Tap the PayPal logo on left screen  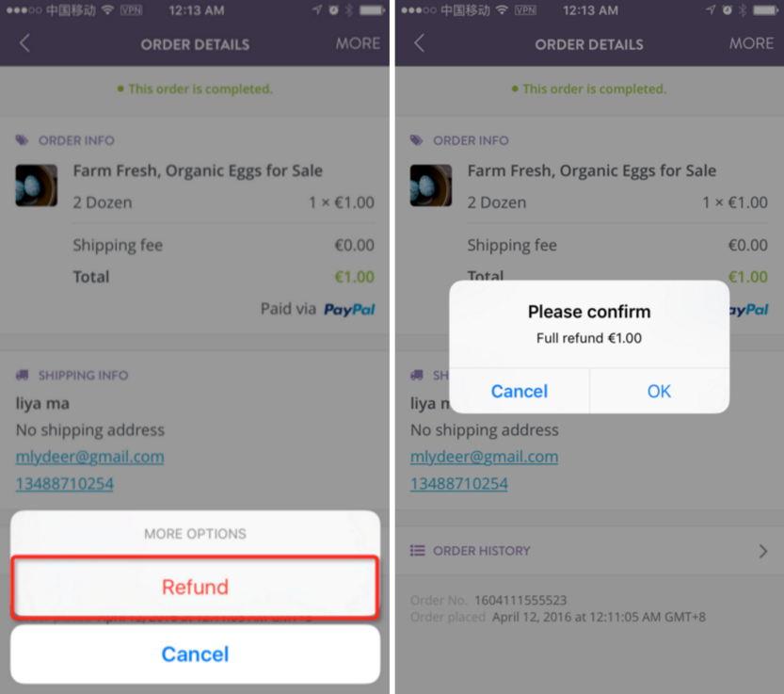[349, 310]
